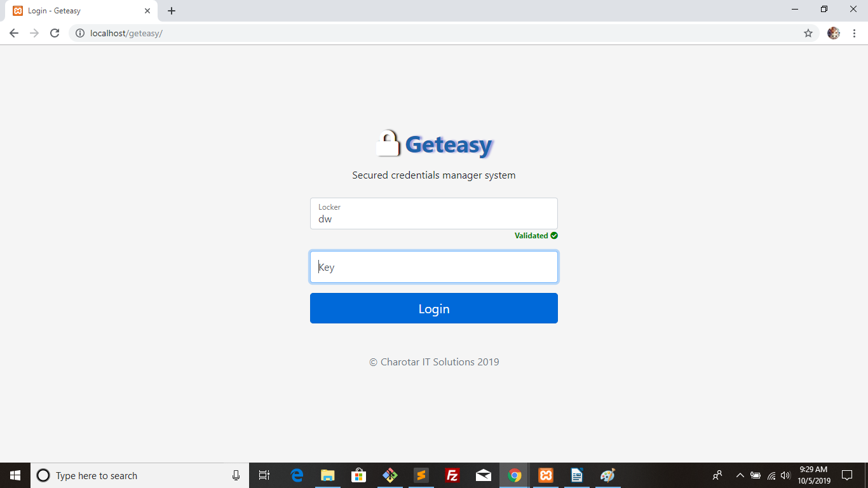Click the volume speaker icon
868x488 pixels.
(785, 475)
